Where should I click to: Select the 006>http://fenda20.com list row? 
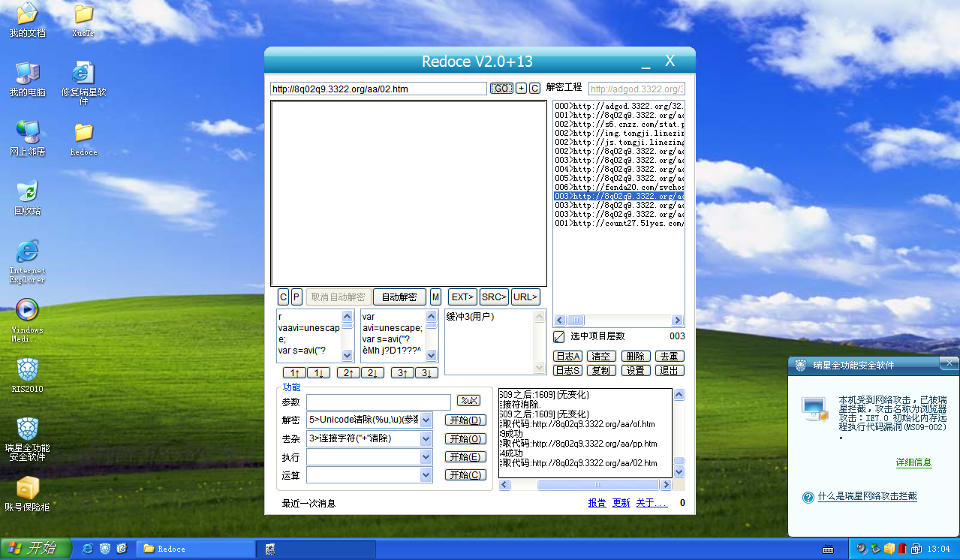[x=619, y=187]
